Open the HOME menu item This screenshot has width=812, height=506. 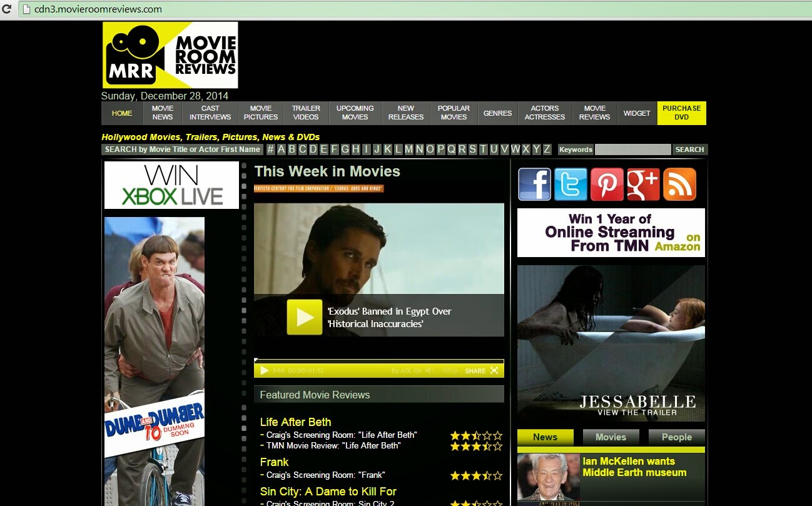click(x=122, y=113)
